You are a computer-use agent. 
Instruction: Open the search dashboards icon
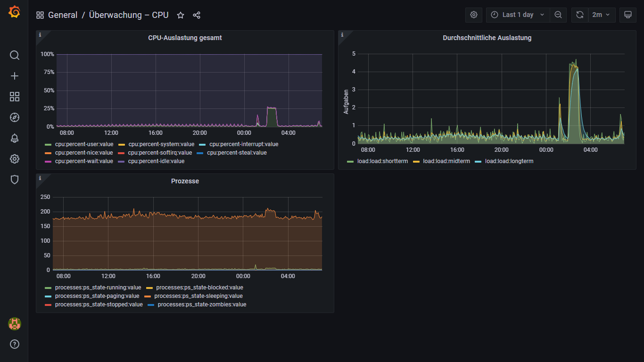(x=15, y=55)
